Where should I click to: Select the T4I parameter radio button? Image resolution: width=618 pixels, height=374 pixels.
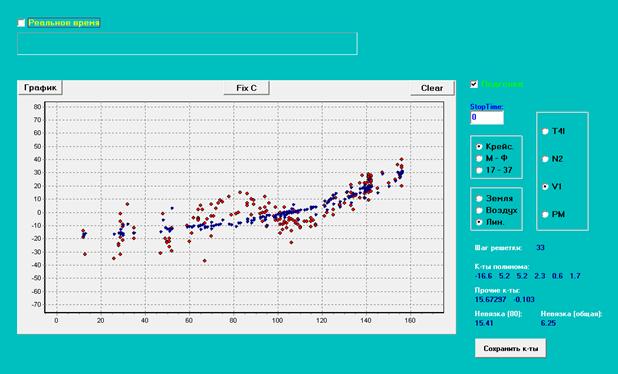545,132
